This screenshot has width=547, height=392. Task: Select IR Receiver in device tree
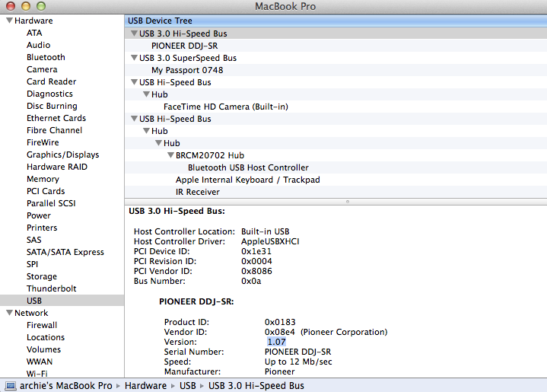click(336, 192)
